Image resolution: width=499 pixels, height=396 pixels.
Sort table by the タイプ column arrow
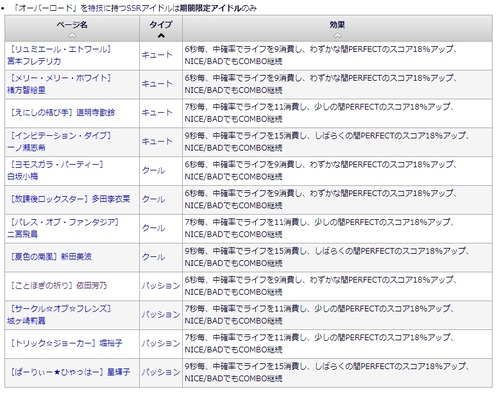161,35
